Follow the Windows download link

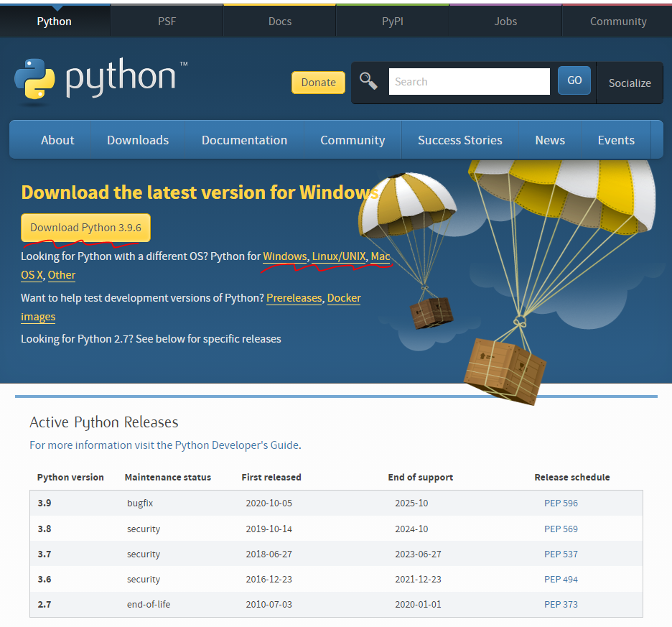[x=285, y=256]
